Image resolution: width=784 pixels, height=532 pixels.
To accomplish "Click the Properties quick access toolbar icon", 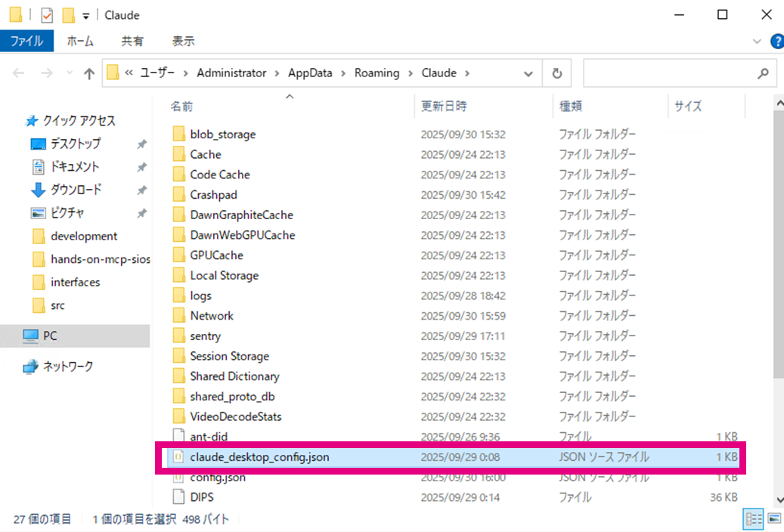I will (x=47, y=15).
